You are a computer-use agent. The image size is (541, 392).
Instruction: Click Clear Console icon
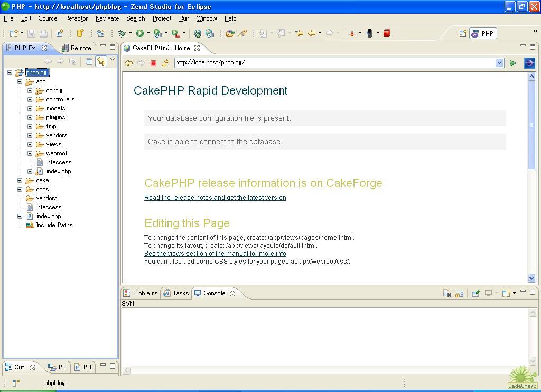(x=447, y=293)
